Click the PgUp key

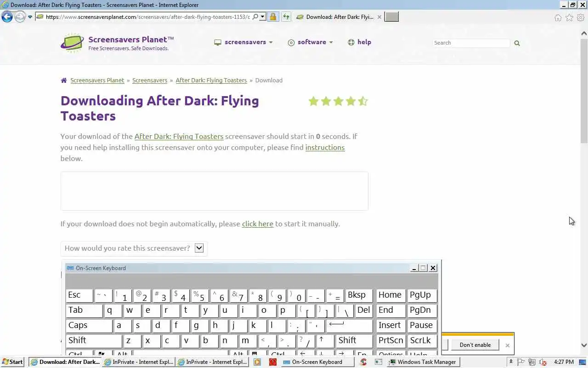pyautogui.click(x=422, y=295)
